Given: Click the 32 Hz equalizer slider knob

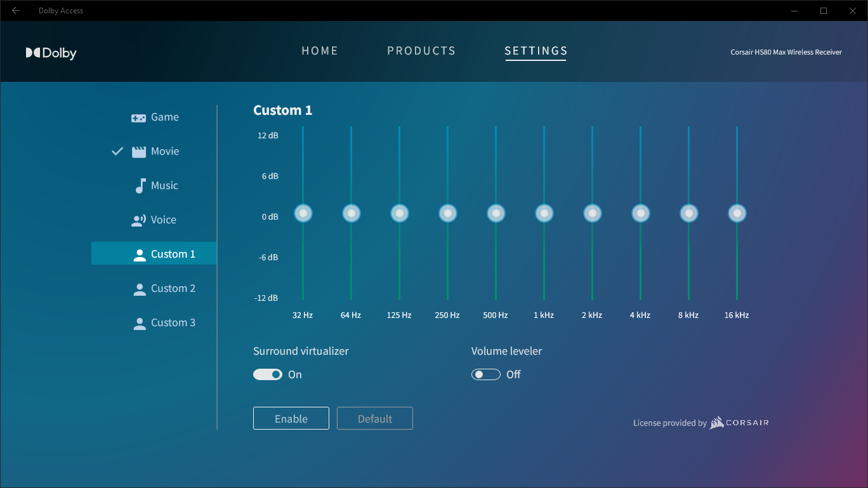Looking at the screenshot, I should (x=303, y=213).
